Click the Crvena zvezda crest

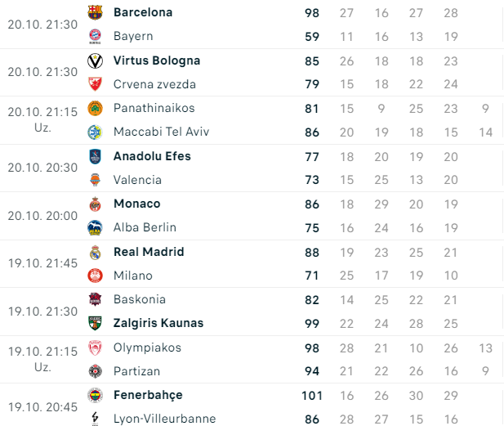pyautogui.click(x=95, y=84)
